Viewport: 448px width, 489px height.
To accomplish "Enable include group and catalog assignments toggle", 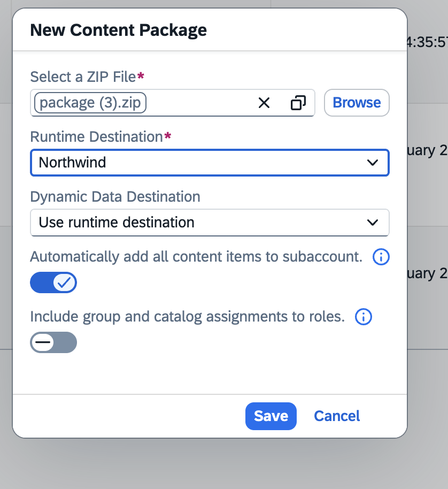I will (x=53, y=342).
